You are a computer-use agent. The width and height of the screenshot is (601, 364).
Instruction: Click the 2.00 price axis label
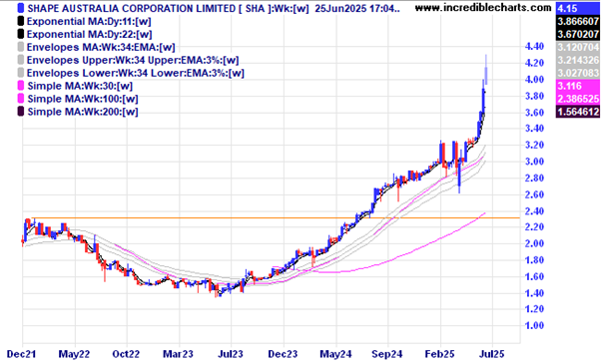coord(534,243)
